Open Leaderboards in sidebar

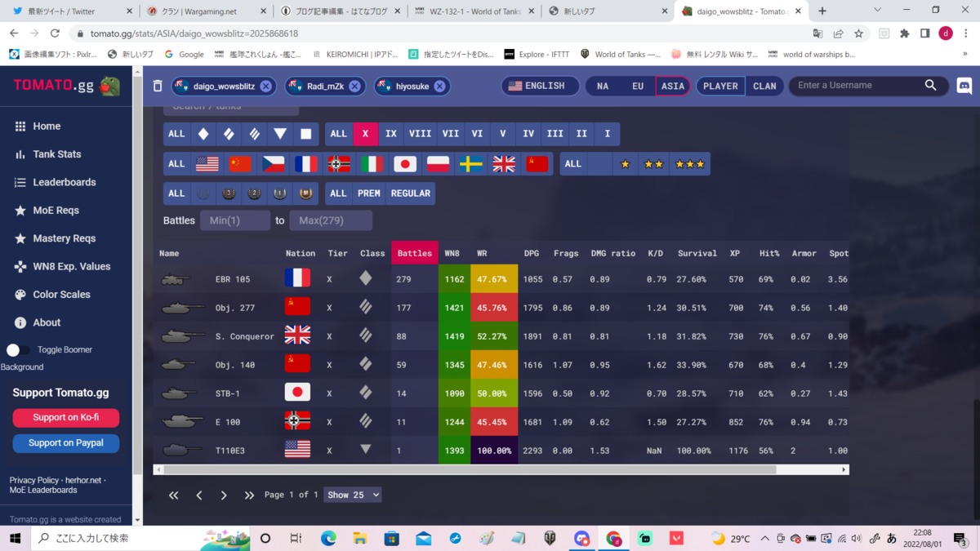point(65,182)
